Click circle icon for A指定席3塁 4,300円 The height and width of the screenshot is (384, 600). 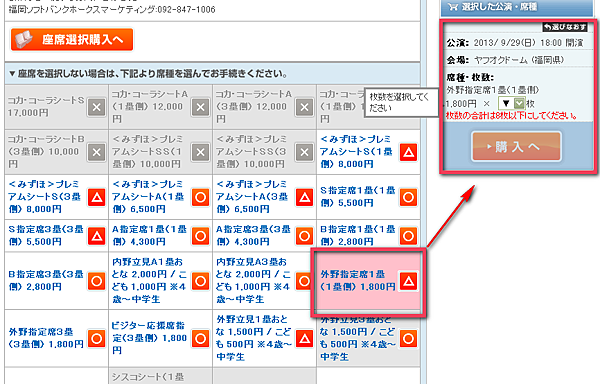(x=305, y=236)
